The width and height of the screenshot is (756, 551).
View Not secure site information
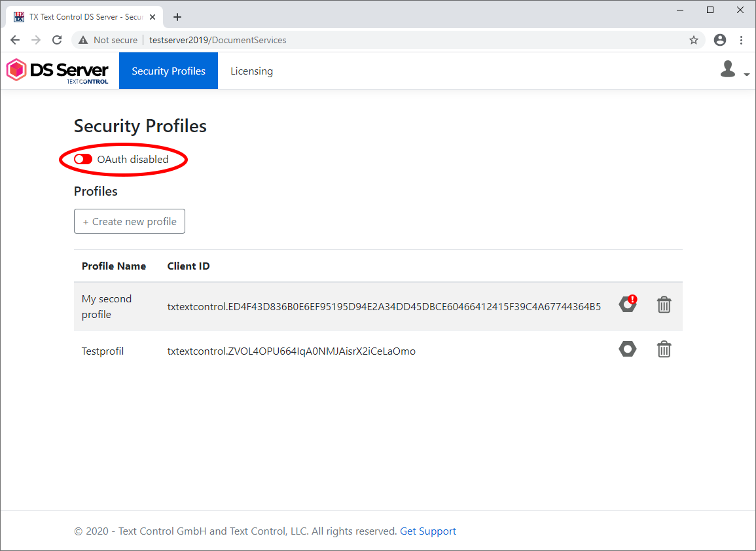(108, 40)
